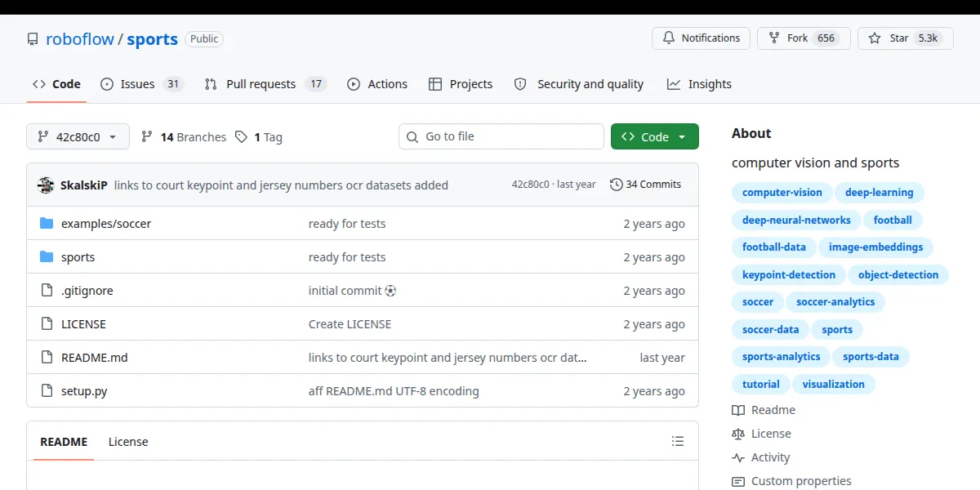Click the file icon for README.md
This screenshot has width=980, height=490.
pyautogui.click(x=47, y=358)
